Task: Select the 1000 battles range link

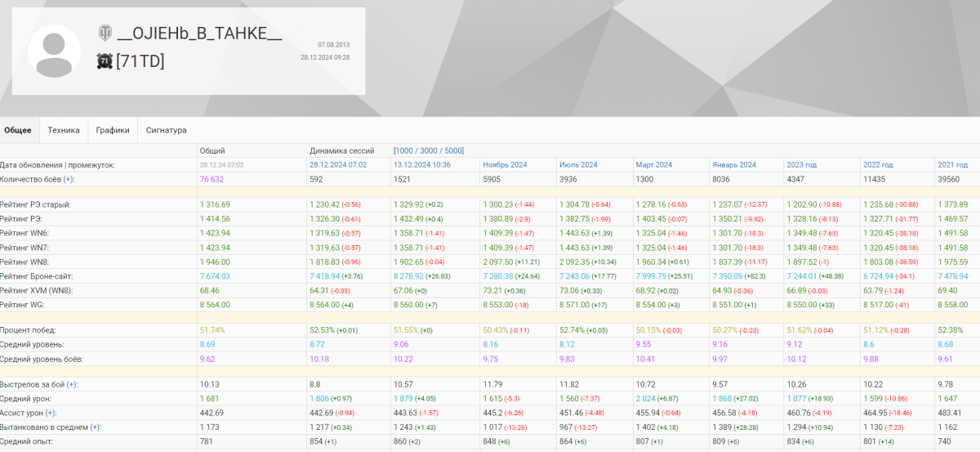Action: (x=406, y=151)
